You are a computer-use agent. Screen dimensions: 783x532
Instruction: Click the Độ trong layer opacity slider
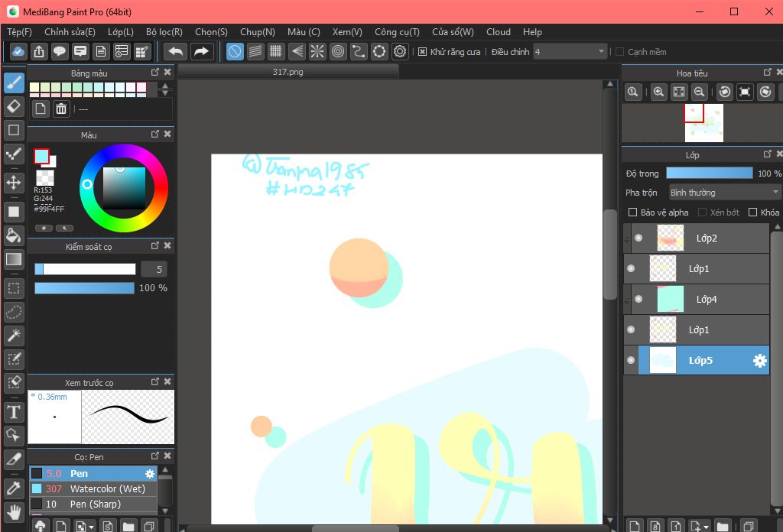(710, 174)
